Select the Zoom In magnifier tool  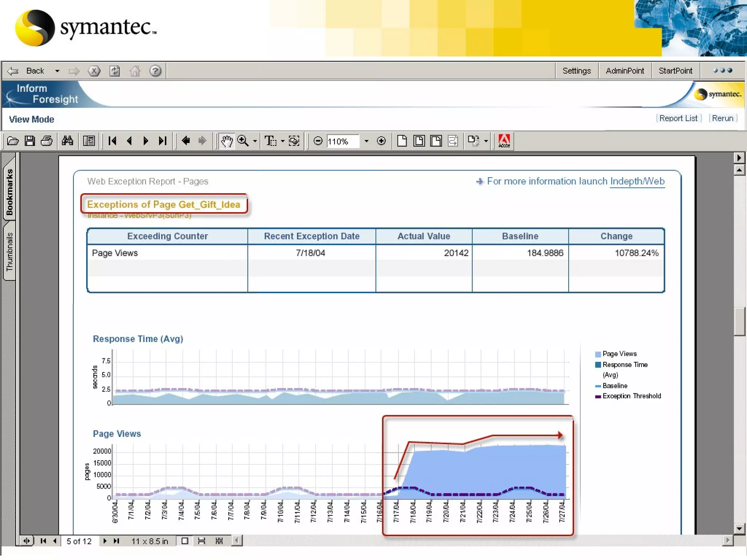pyautogui.click(x=243, y=141)
